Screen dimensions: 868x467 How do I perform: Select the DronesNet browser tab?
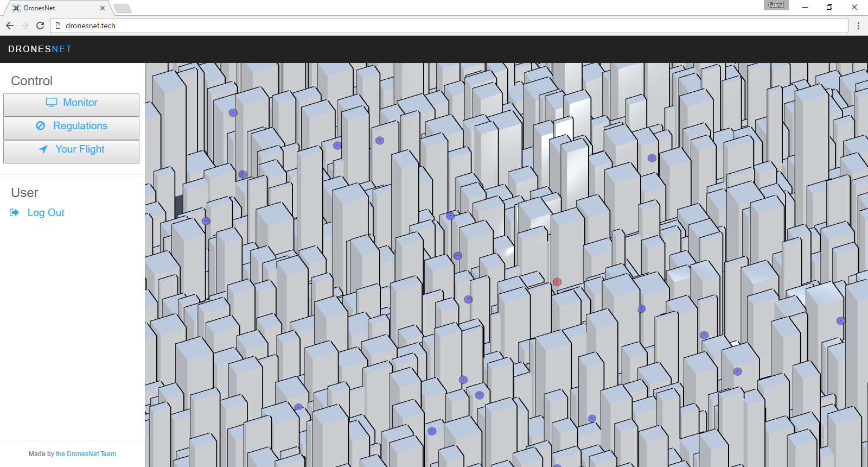tap(58, 8)
